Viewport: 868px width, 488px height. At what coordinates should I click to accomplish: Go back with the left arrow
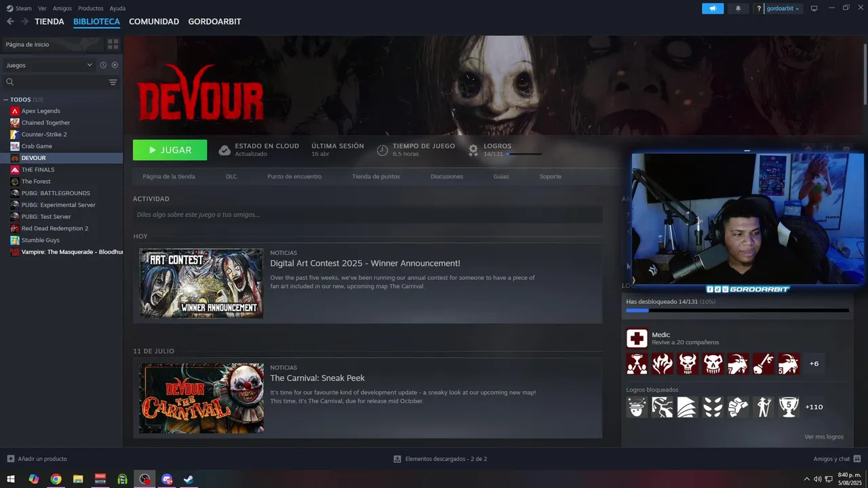(10, 22)
